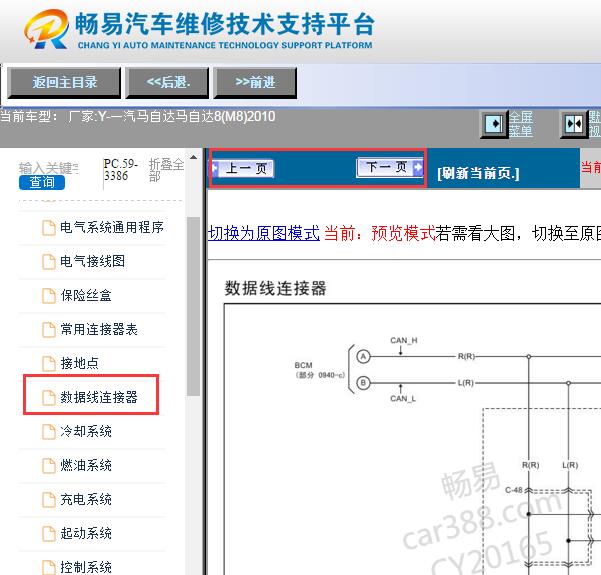
Task: Click document icon beside 保险丝盒
Action: (x=49, y=296)
